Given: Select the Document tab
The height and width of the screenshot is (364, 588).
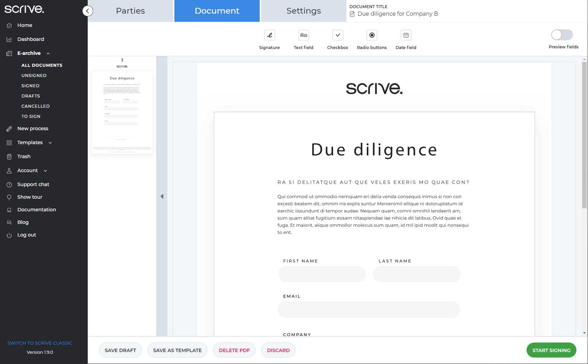Looking at the screenshot, I should [x=217, y=11].
